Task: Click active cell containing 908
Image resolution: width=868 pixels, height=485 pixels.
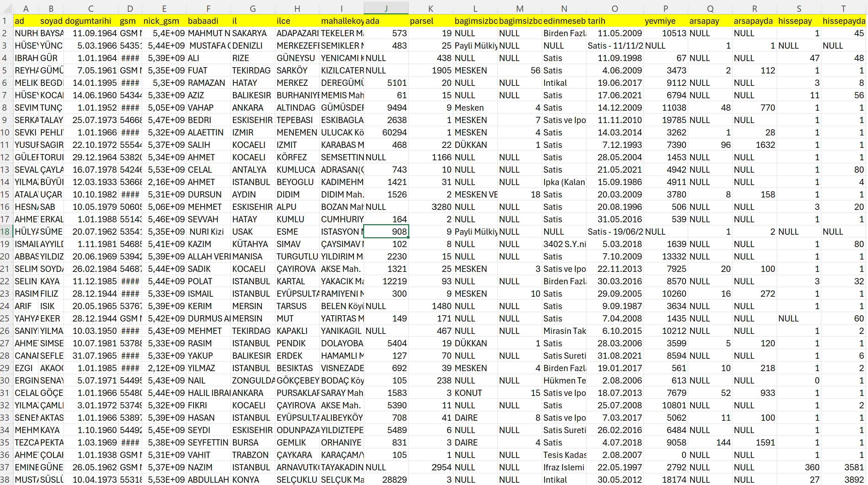Action: coord(386,232)
